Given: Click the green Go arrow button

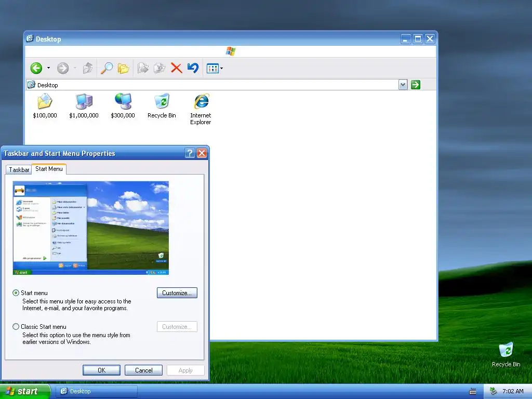Looking at the screenshot, I should (416, 85).
